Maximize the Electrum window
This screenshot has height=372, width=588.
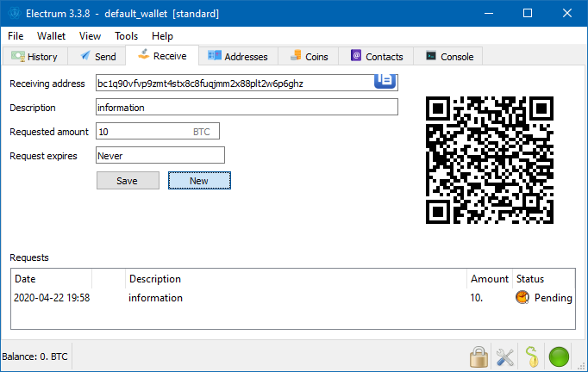click(x=528, y=14)
